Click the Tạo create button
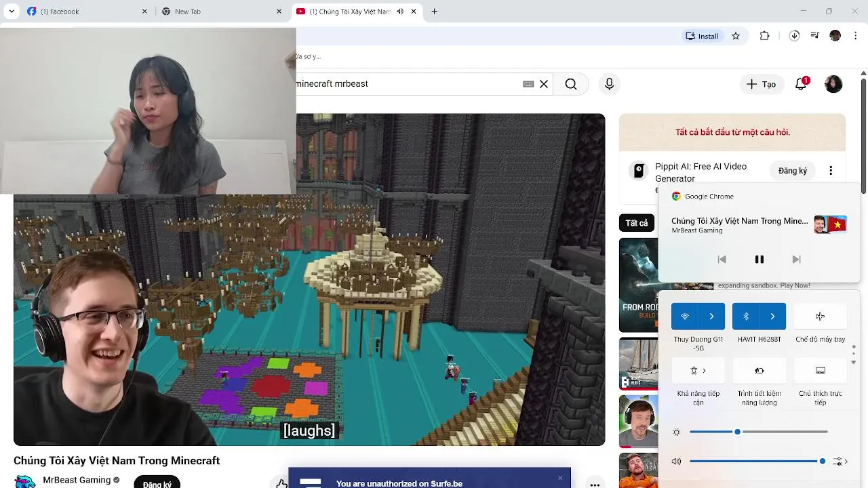Viewport: 868px width, 488px height. tap(761, 84)
